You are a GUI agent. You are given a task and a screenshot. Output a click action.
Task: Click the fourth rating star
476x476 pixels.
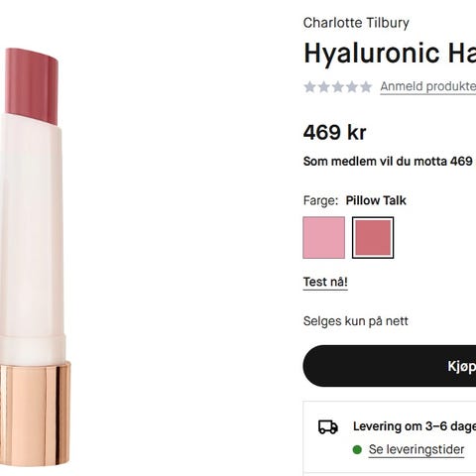coord(352,87)
